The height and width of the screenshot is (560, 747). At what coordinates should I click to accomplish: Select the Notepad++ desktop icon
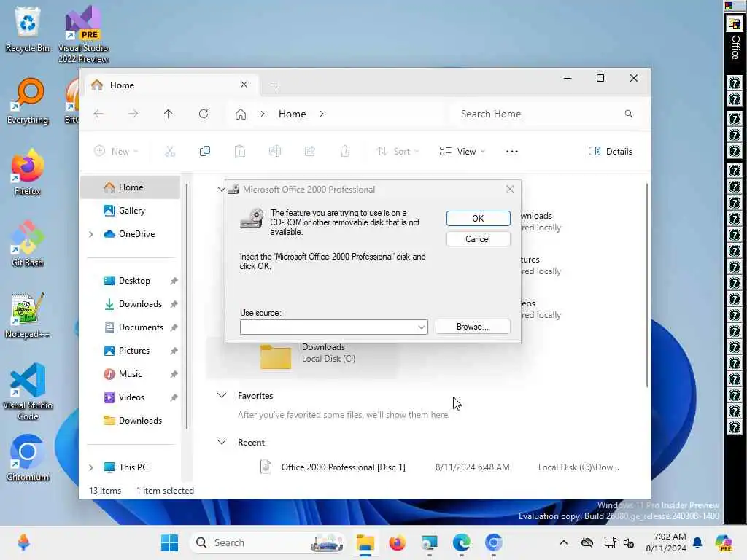[x=28, y=315]
